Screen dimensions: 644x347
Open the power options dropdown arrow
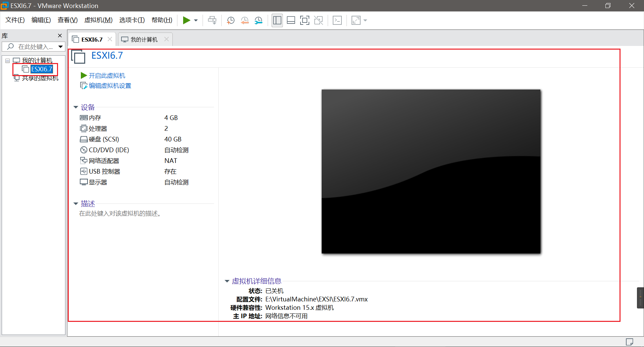tap(196, 20)
